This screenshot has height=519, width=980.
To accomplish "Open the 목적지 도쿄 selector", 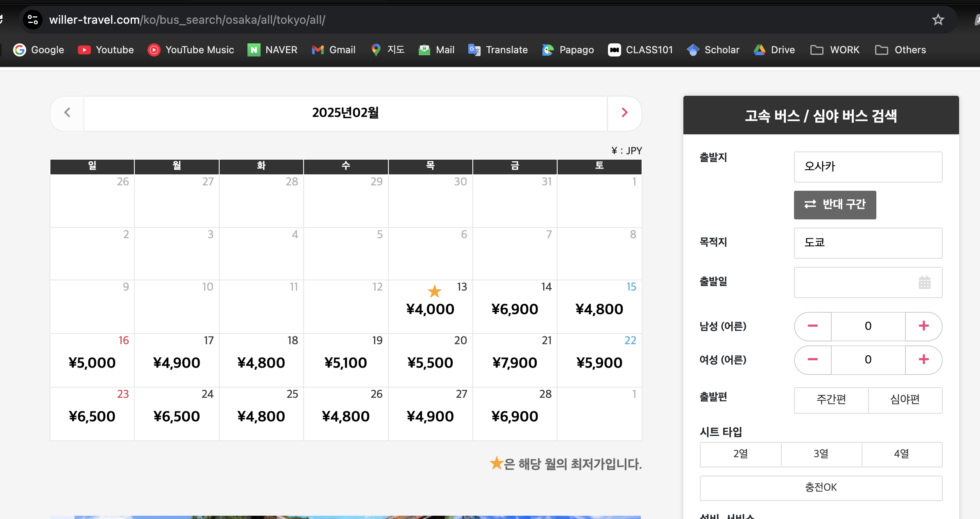I will tap(868, 243).
